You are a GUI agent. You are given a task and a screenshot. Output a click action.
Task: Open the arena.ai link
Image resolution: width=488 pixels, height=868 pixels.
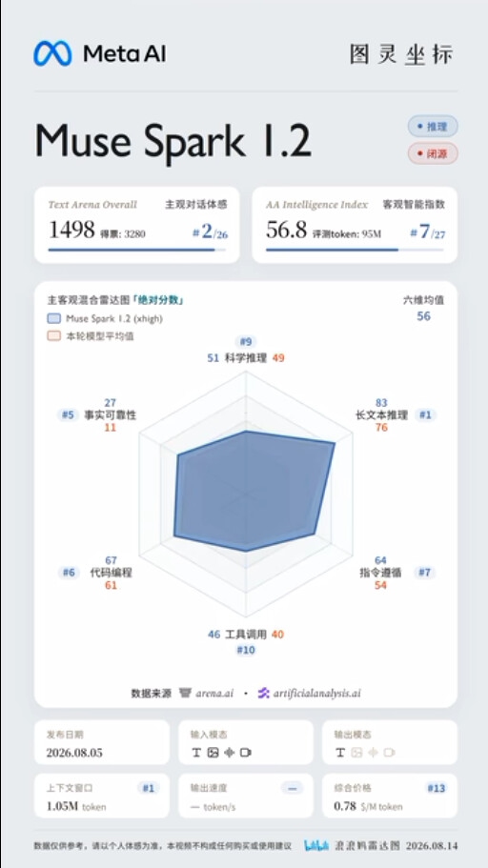(214, 693)
